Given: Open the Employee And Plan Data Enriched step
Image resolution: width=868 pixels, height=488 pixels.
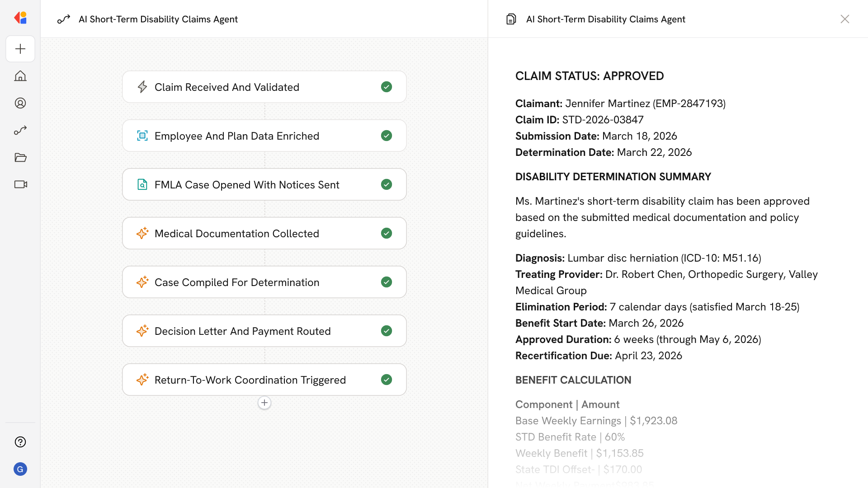Looking at the screenshot, I should click(236, 136).
